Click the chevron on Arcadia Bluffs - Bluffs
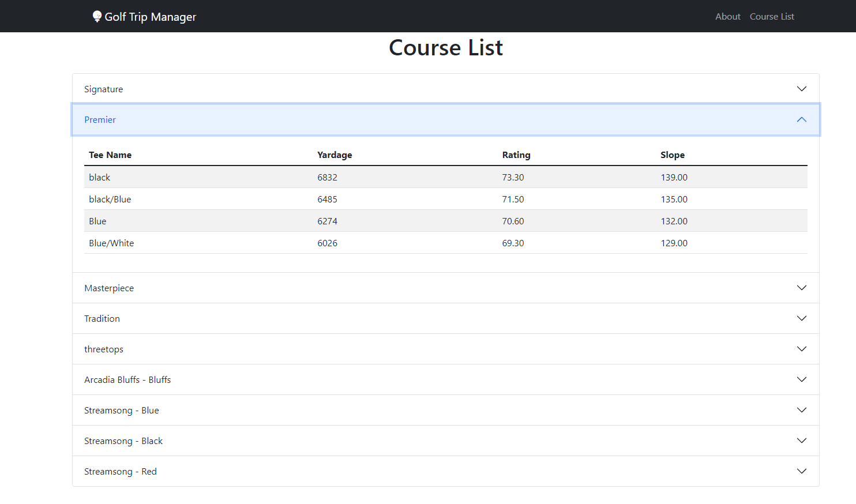856x504 pixels. point(801,379)
